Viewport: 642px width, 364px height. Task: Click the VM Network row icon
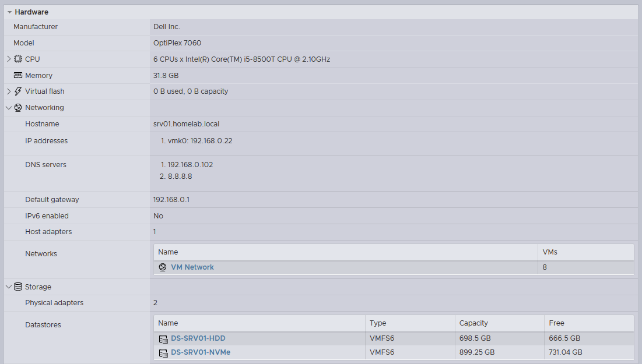[163, 267]
